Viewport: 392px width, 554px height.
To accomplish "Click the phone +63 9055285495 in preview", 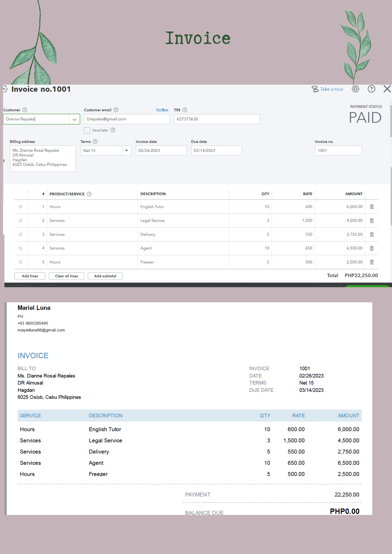I will 33,323.
